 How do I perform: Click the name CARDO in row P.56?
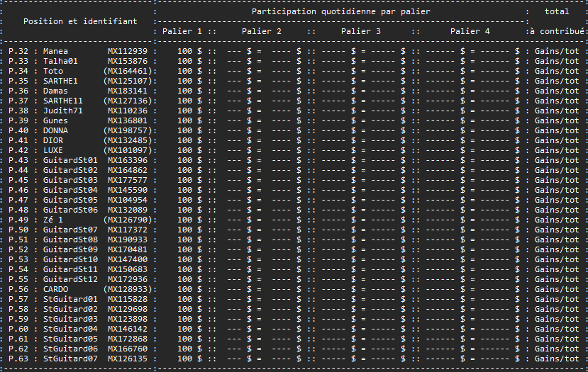click(55, 289)
